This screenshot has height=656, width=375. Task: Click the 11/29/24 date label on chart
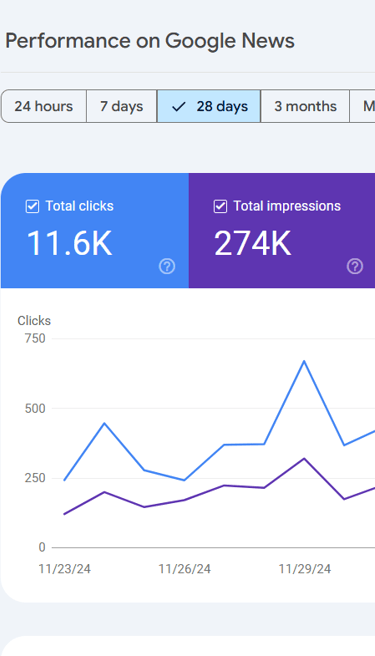click(305, 569)
